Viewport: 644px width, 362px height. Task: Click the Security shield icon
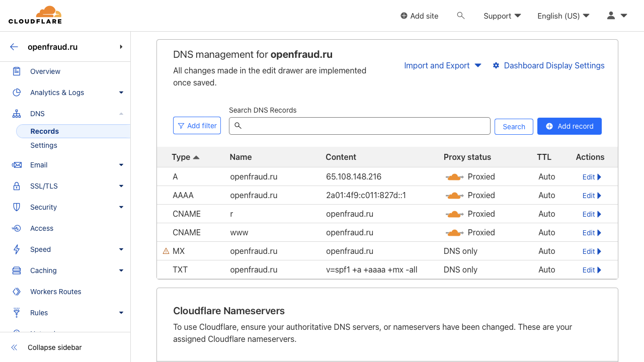[x=17, y=207]
